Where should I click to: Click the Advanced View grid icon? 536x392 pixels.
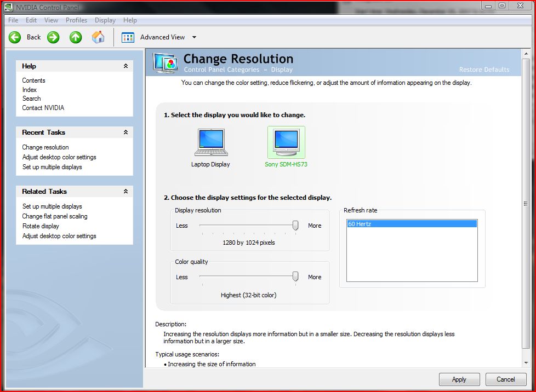pos(128,37)
